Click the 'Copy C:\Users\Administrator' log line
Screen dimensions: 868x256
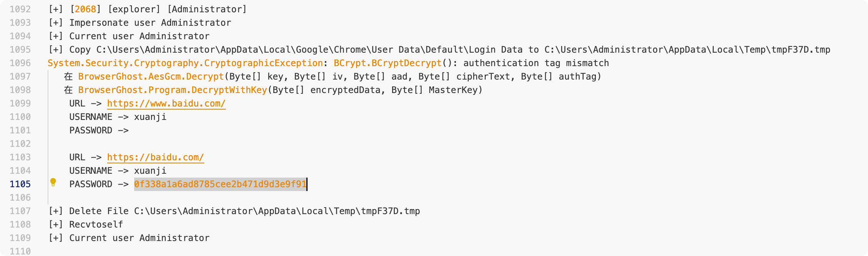[439, 50]
